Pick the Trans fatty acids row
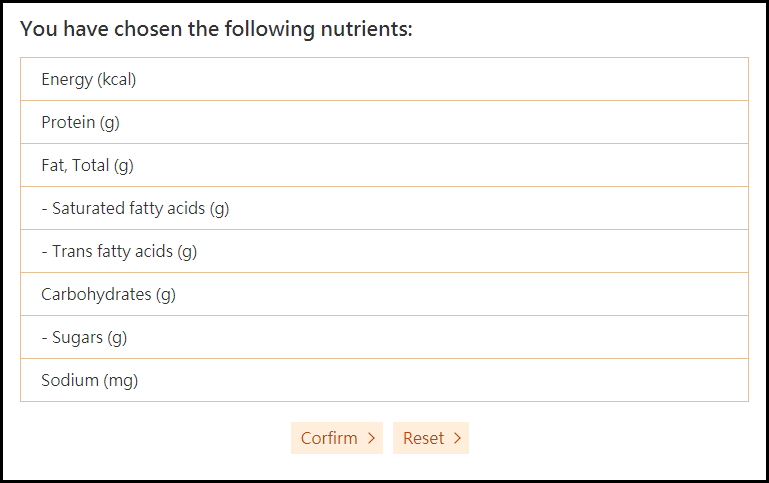The width and height of the screenshot is (769, 483). (x=384, y=252)
